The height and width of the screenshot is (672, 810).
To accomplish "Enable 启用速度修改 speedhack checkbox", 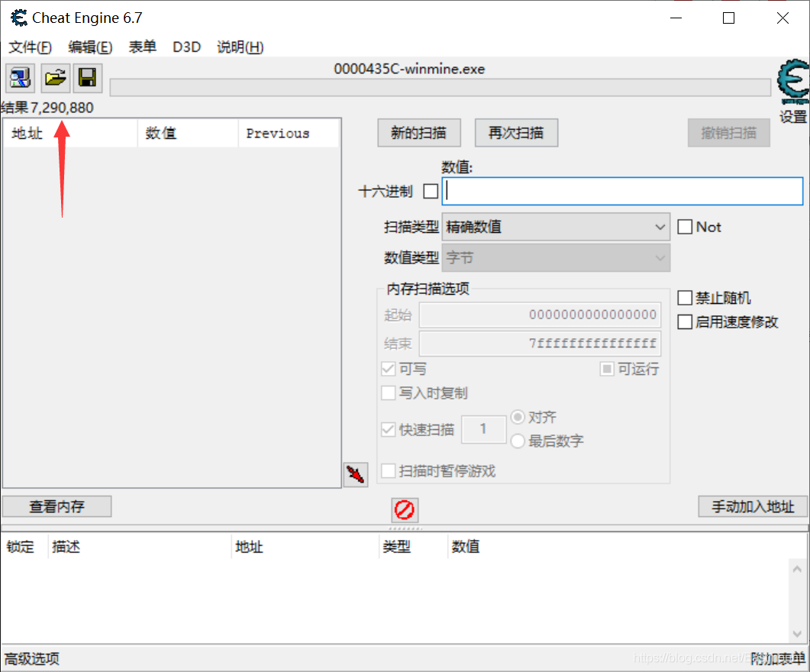I will (685, 321).
